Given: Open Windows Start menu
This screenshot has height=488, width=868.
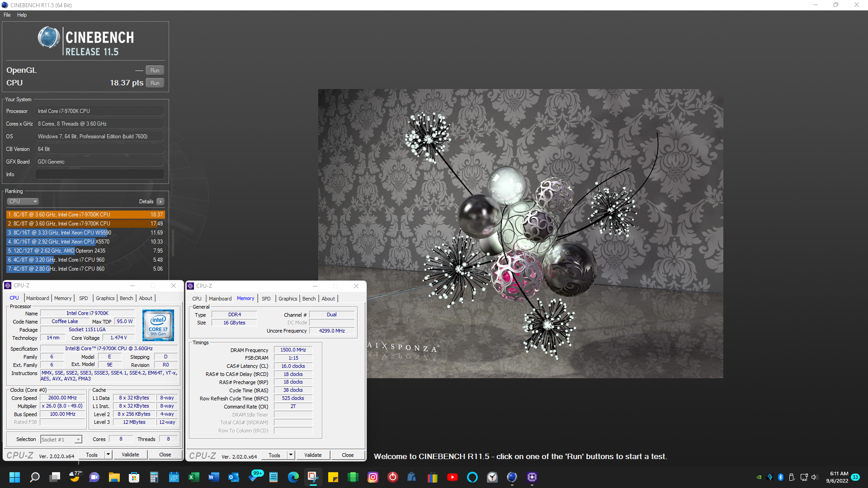Looking at the screenshot, I should [x=14, y=477].
